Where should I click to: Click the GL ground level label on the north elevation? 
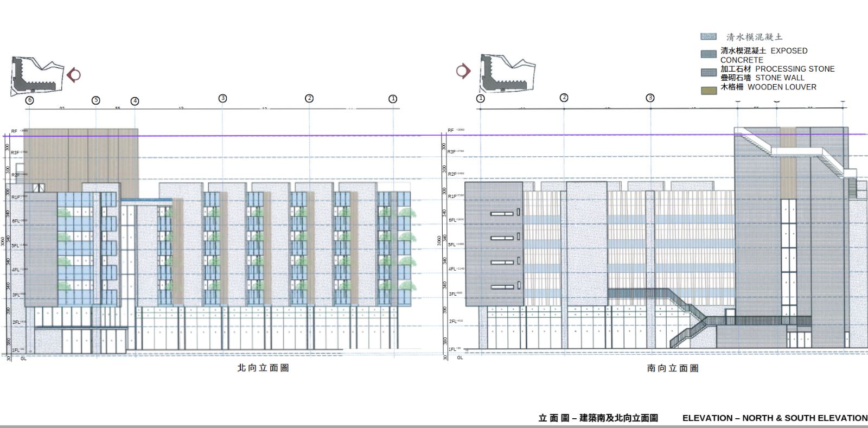point(23,359)
